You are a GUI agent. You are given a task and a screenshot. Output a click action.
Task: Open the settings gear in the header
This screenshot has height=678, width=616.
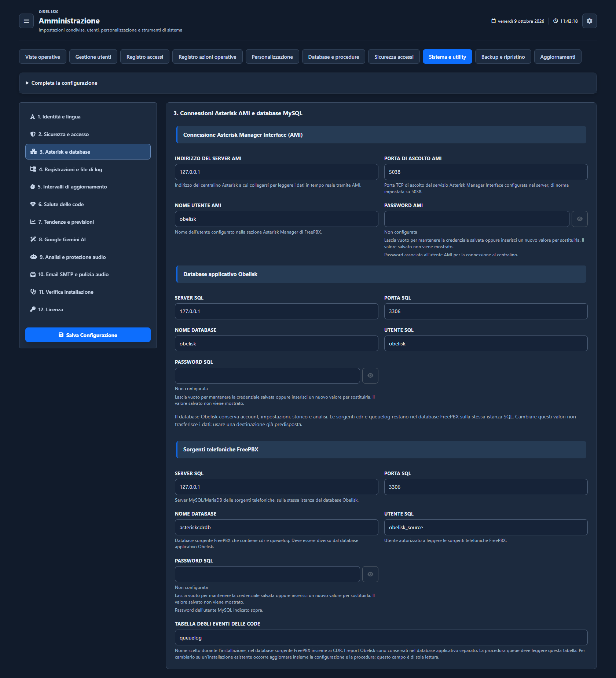point(589,21)
